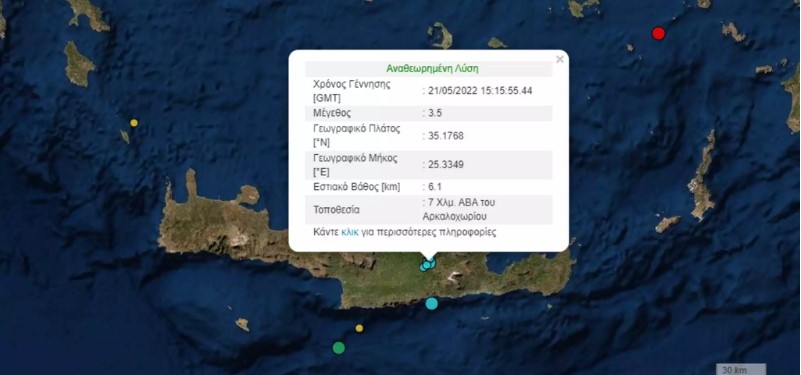
Task: Click Kythira island on the map
Action: pos(79,63)
